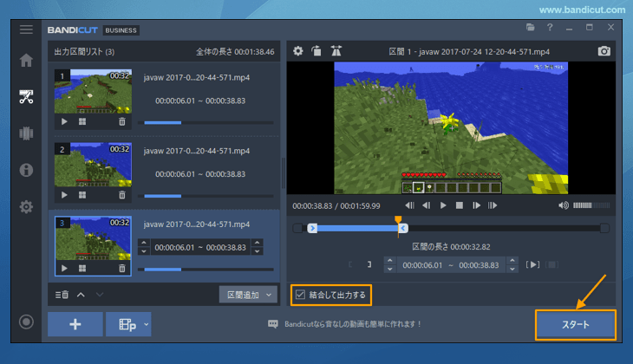This screenshot has width=633, height=364.
Task: Move selected segment up
Action: (81, 295)
